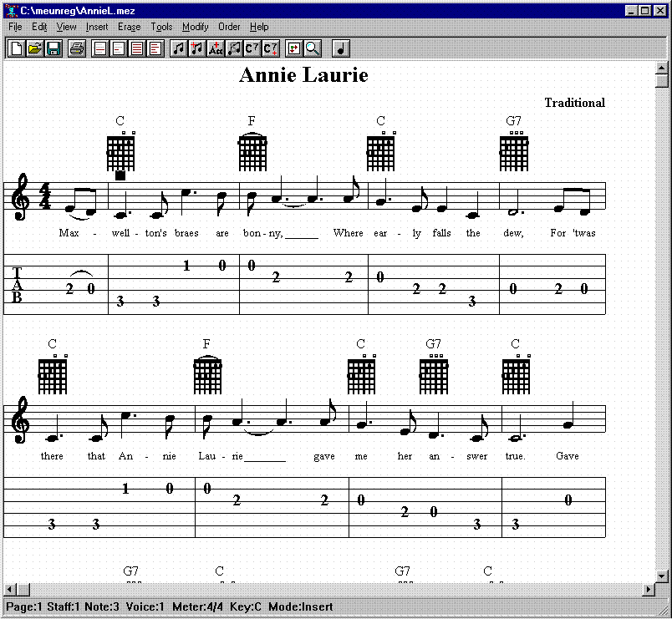Open the Tools menu
The width and height of the screenshot is (672, 619).
[161, 27]
